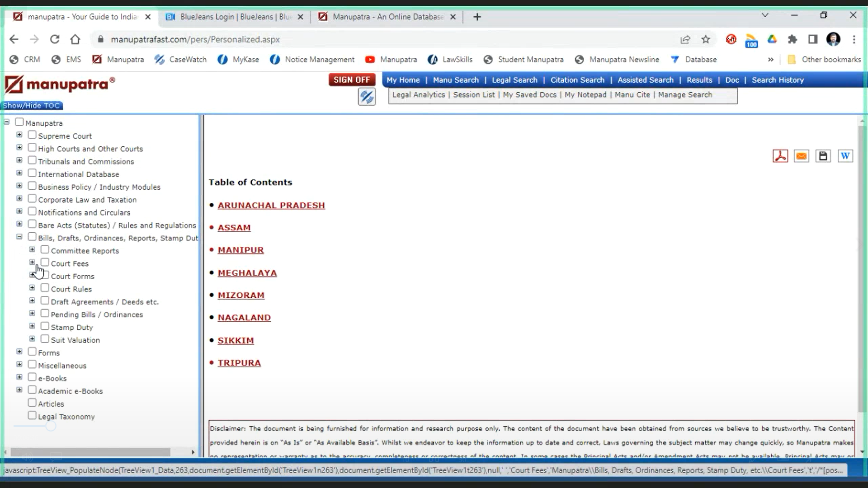Reload the page in Chrome
The image size is (868, 488).
[x=55, y=39]
